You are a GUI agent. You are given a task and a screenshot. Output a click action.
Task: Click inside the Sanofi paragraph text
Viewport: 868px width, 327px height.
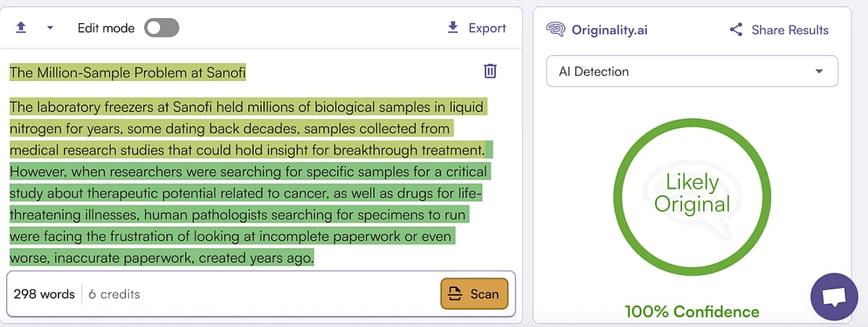(246, 183)
